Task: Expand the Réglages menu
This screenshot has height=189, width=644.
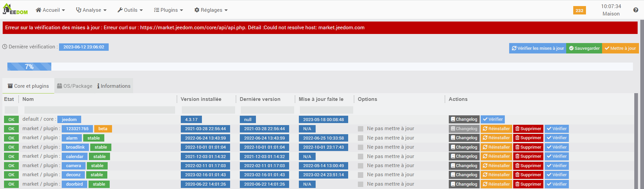Action: click(x=211, y=10)
